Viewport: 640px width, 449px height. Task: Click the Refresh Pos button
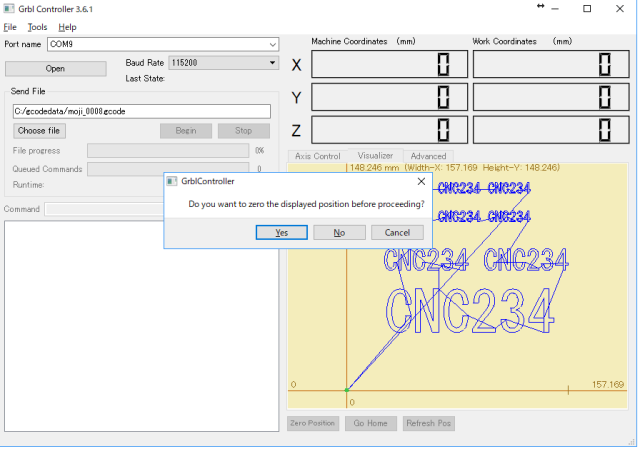pos(429,423)
